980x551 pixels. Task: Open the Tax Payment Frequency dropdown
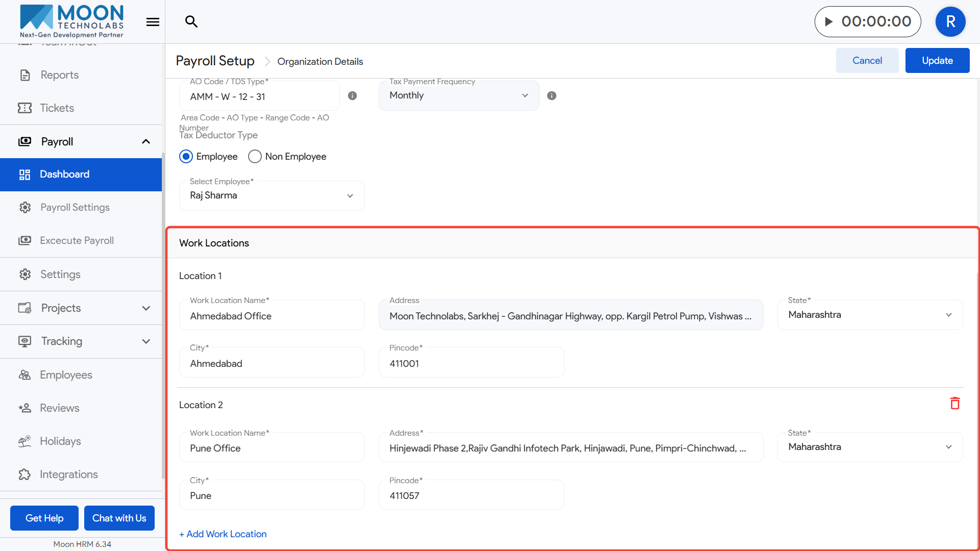458,96
